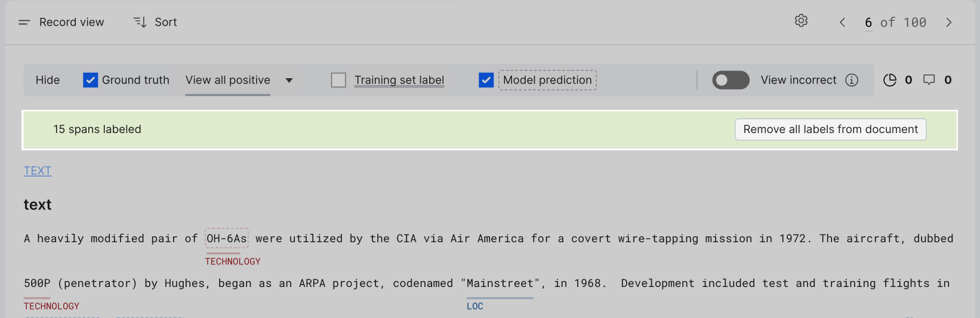Go to the previous record arrow
Screen dimensions: 980x318
coord(842,22)
